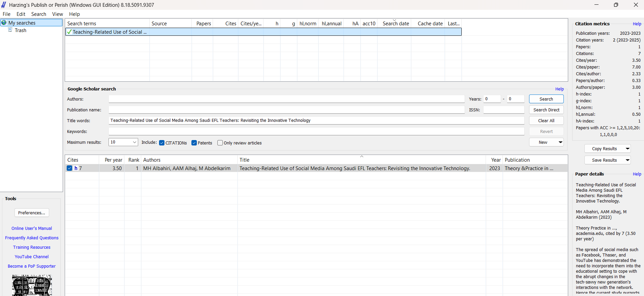Uncheck the Patents checkbox
The width and height of the screenshot is (644, 296).
(194, 143)
